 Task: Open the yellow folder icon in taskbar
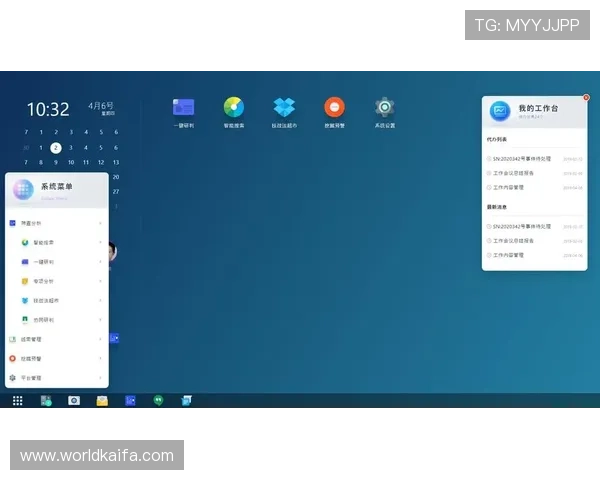click(x=102, y=400)
